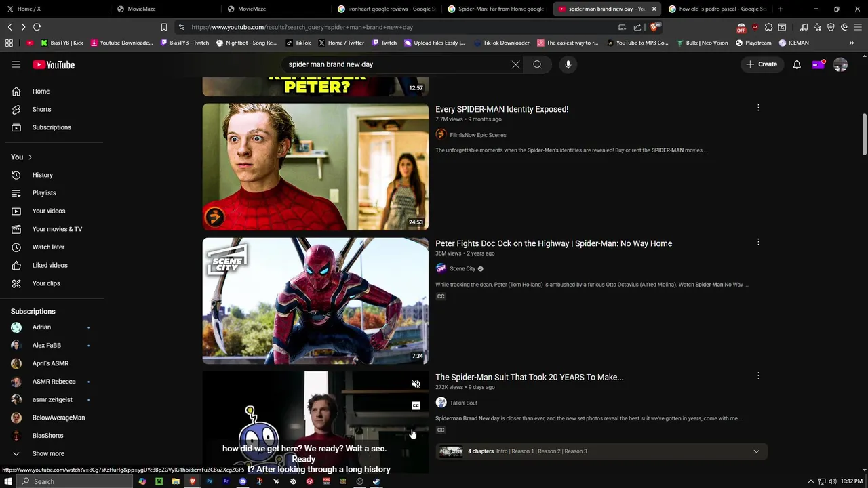This screenshot has height=488, width=868.
Task: Open the notifications bell
Action: click(x=797, y=64)
